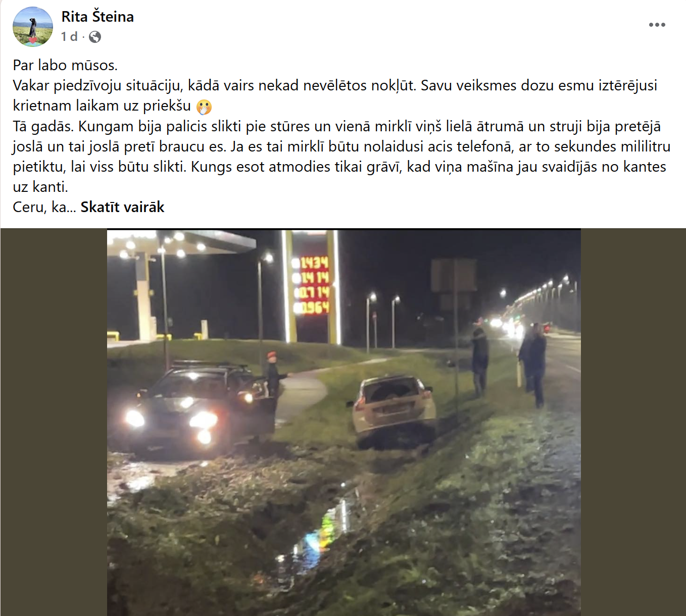Open the '1 d' post timestamp link
This screenshot has height=616, width=686.
click(69, 37)
